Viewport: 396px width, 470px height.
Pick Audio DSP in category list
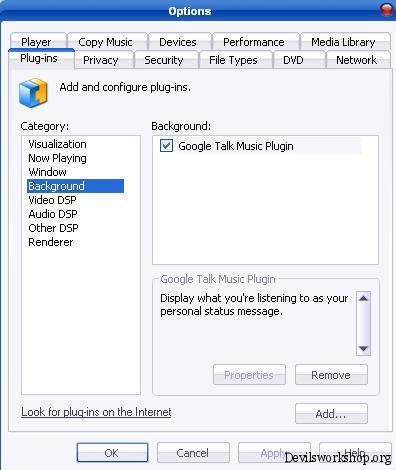(x=53, y=214)
